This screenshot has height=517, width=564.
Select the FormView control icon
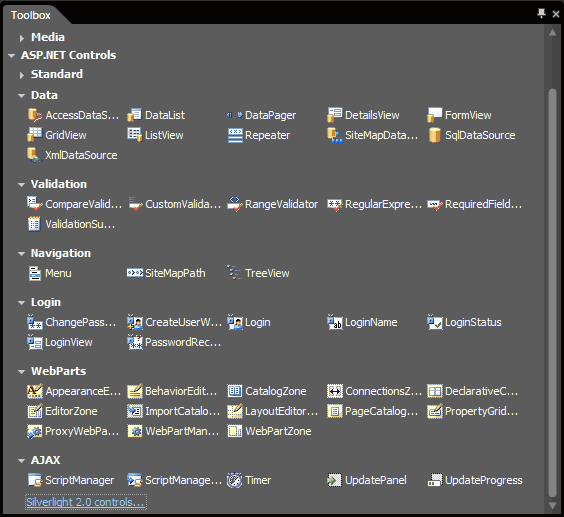435,115
